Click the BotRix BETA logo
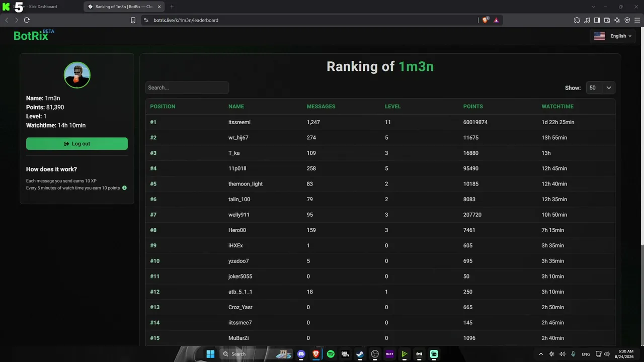 [34, 35]
